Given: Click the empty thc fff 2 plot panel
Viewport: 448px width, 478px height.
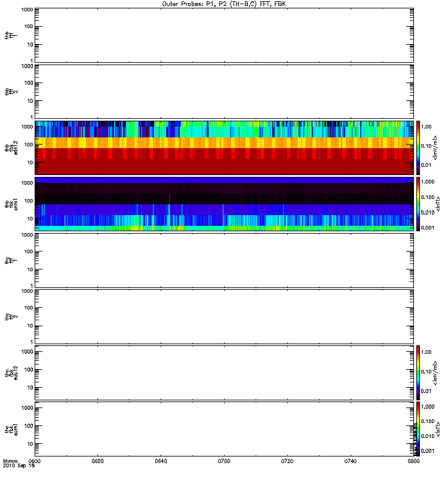Looking at the screenshot, I should 225,317.
